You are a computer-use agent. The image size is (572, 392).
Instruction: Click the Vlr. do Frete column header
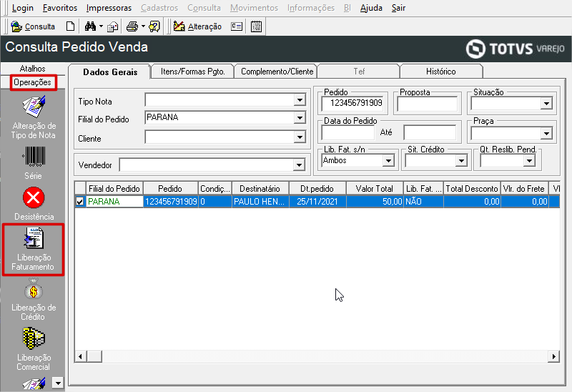point(524,189)
